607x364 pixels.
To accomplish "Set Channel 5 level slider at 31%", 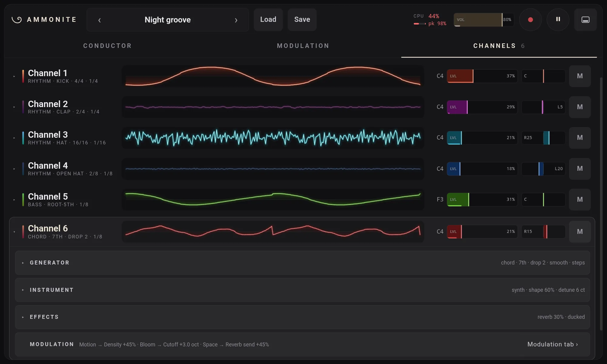I will coord(482,200).
